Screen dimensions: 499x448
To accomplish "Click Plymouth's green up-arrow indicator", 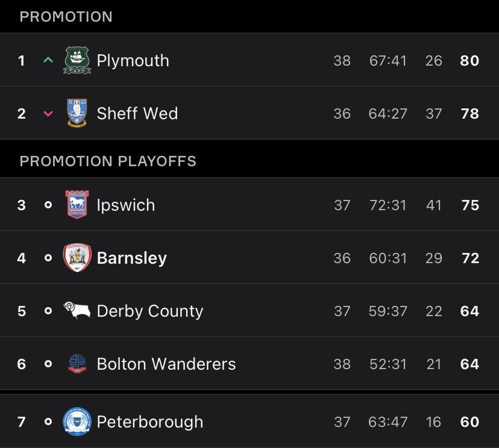I will click(x=48, y=60).
